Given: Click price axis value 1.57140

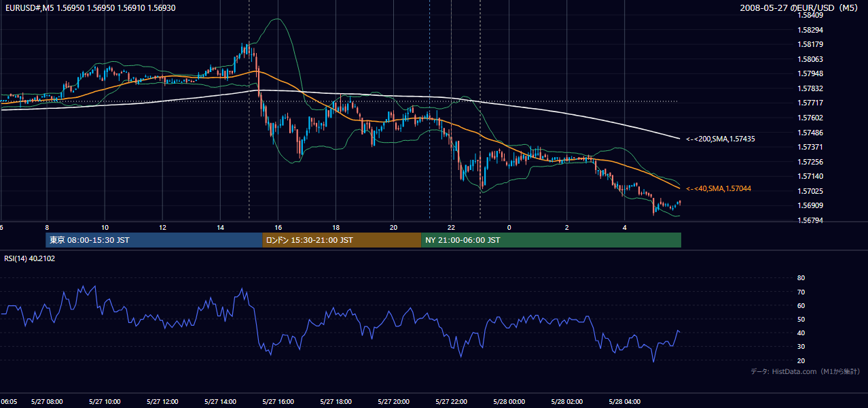Looking at the screenshot, I should (x=812, y=176).
